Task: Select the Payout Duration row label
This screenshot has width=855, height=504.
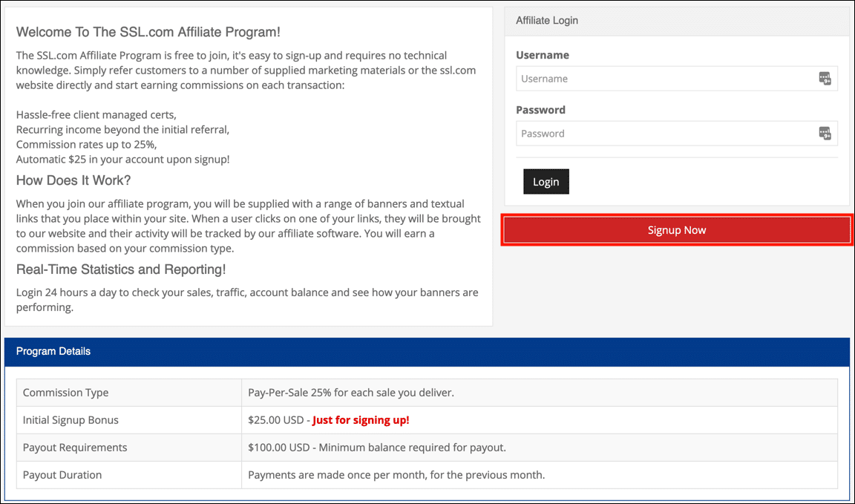Action: click(x=62, y=475)
